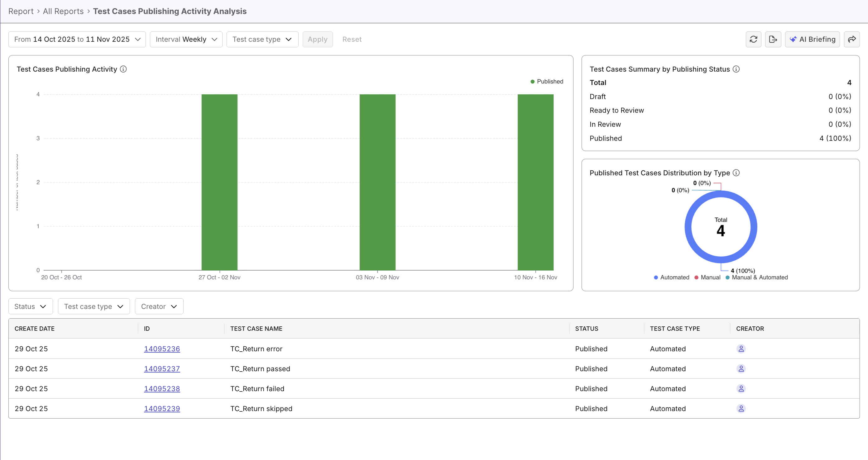This screenshot has height=460, width=868.
Task: Click the creator avatar for TC_Return error
Action: [741, 349]
